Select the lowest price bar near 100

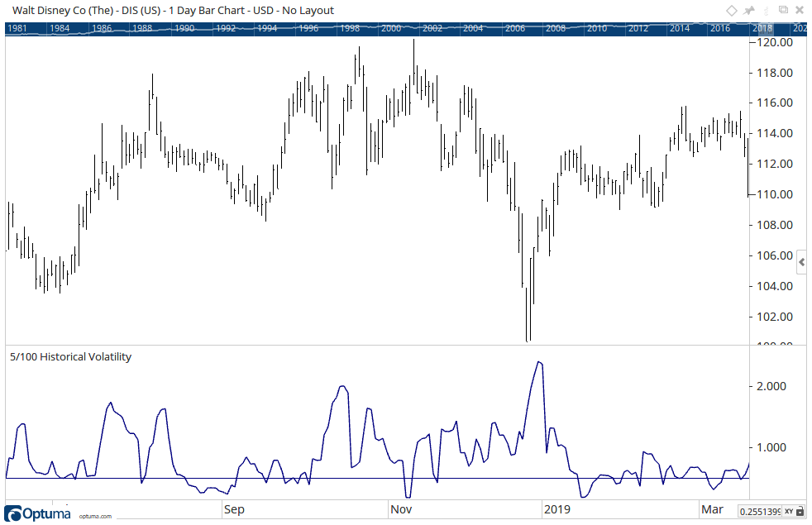coord(528,315)
